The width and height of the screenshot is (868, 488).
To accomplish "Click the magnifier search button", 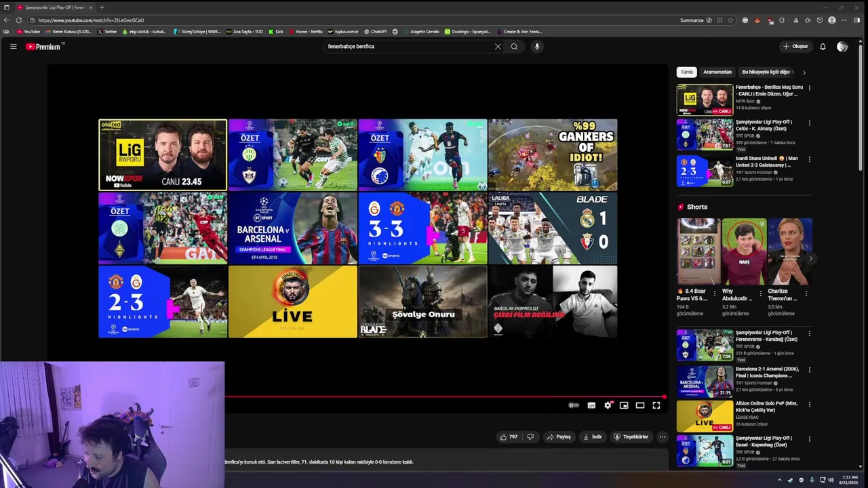I will [514, 47].
